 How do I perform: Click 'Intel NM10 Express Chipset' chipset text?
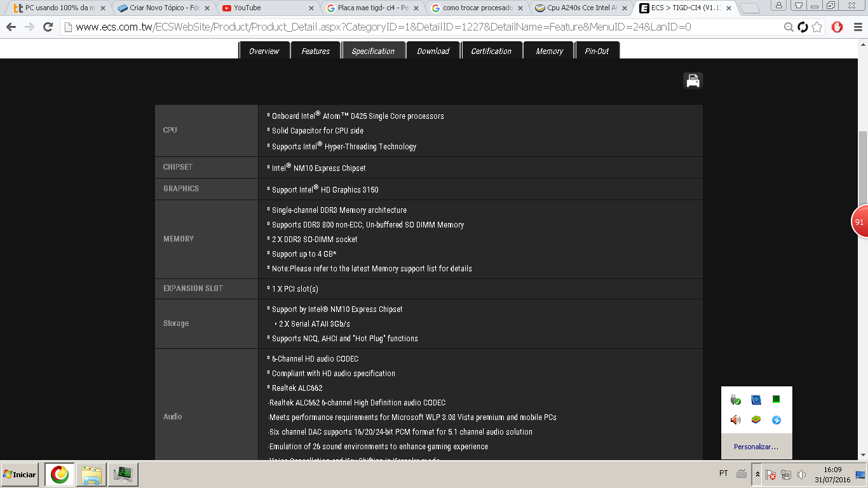[318, 168]
